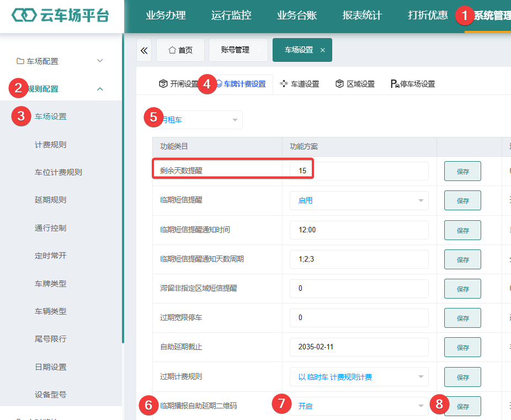Click the 车场配置 folder icon
Image resolution: width=511 pixels, height=420 pixels.
(20, 61)
